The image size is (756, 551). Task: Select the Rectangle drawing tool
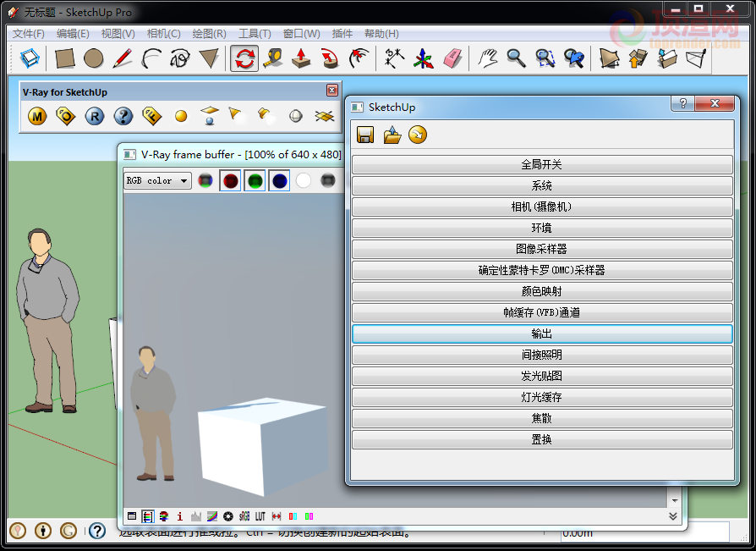[x=64, y=58]
